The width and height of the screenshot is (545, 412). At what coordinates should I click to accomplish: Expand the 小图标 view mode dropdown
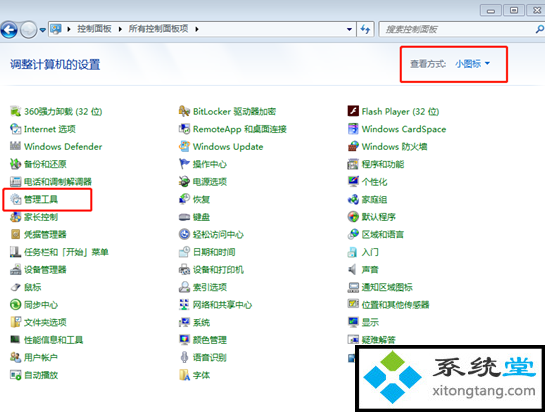472,64
